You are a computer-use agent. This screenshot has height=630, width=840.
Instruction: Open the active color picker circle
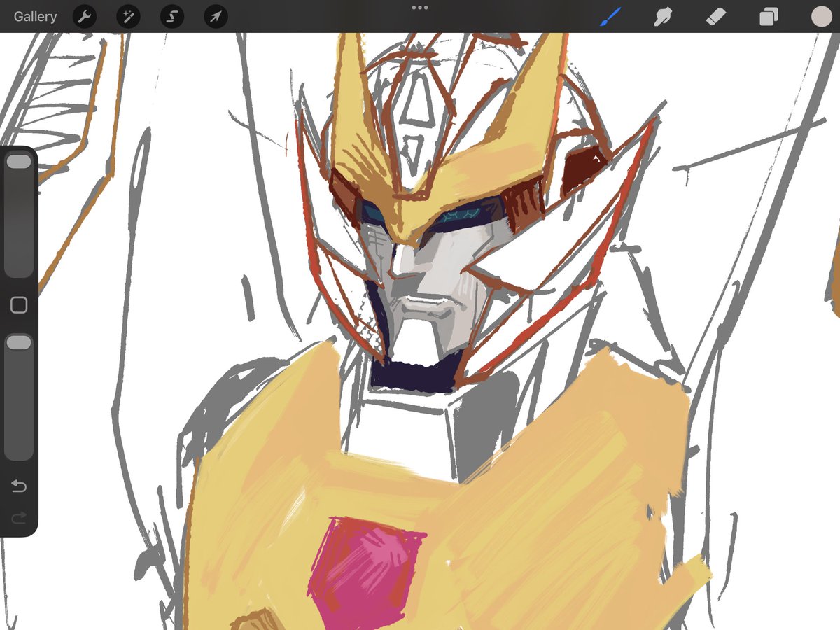click(821, 16)
